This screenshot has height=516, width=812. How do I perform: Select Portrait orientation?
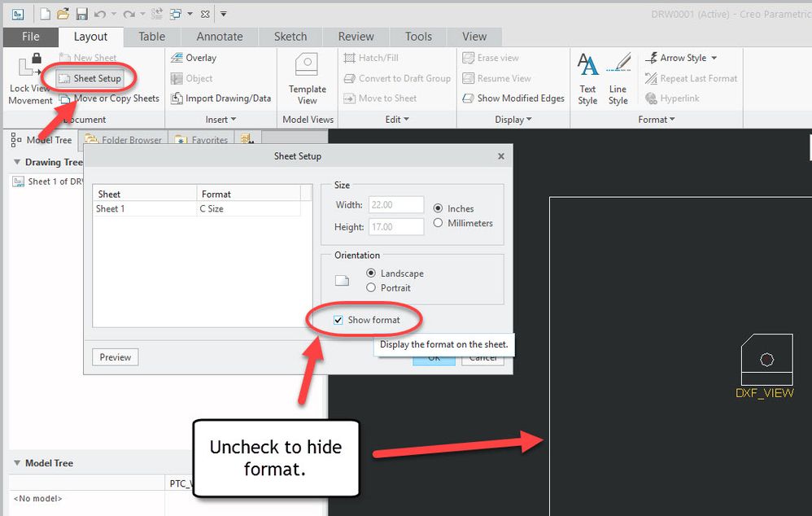371,287
